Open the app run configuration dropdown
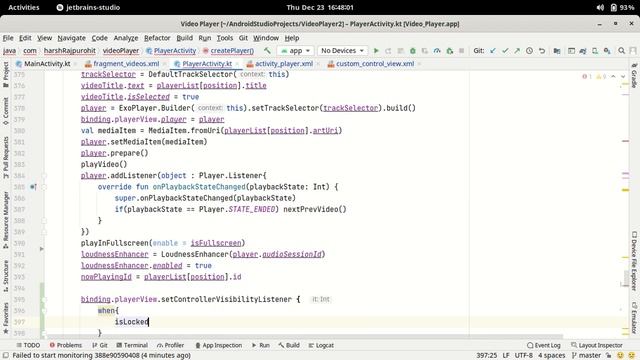The width and height of the screenshot is (640, 360). pyautogui.click(x=295, y=51)
